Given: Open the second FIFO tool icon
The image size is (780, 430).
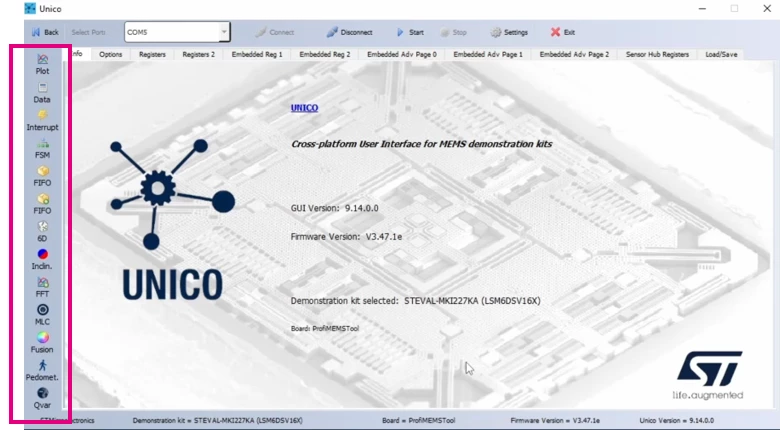Looking at the screenshot, I should coord(42,205).
